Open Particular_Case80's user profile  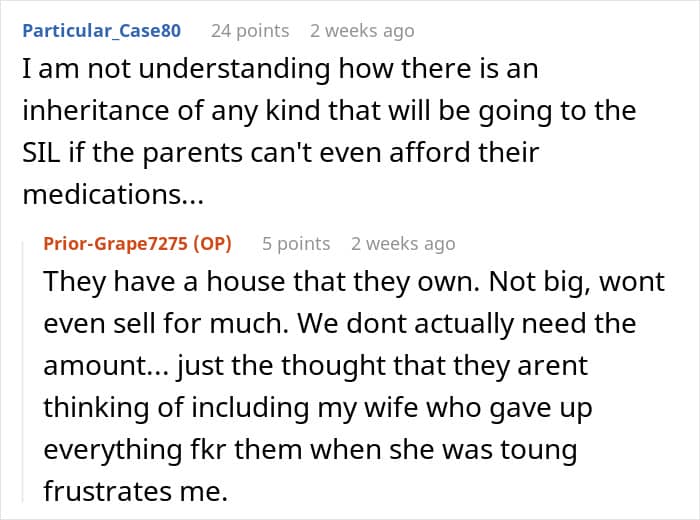(101, 31)
